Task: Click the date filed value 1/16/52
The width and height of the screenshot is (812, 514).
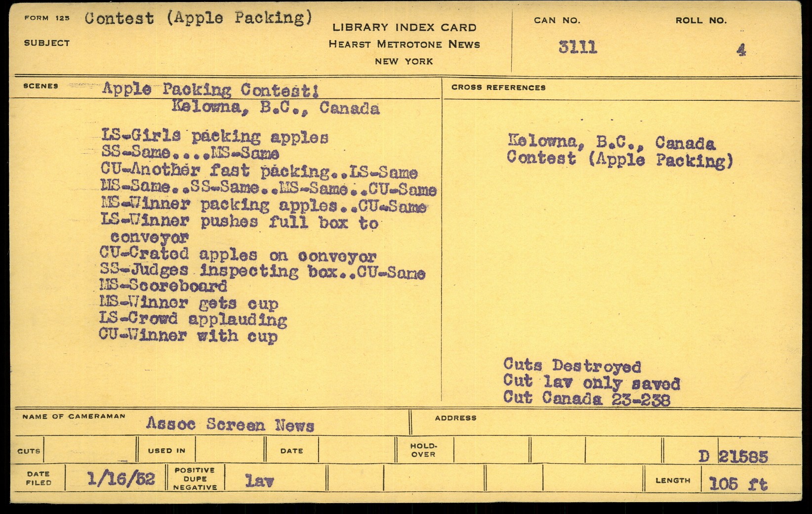Action: (x=121, y=478)
